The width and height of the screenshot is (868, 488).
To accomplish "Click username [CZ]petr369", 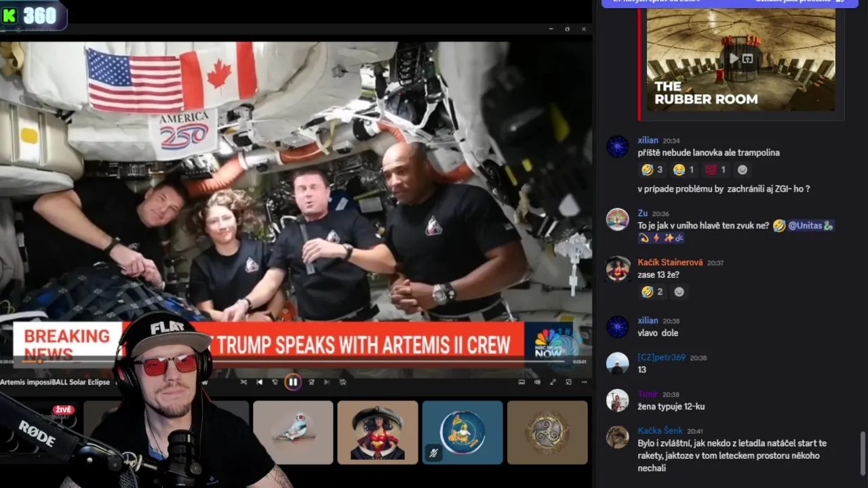I will click(x=662, y=357).
